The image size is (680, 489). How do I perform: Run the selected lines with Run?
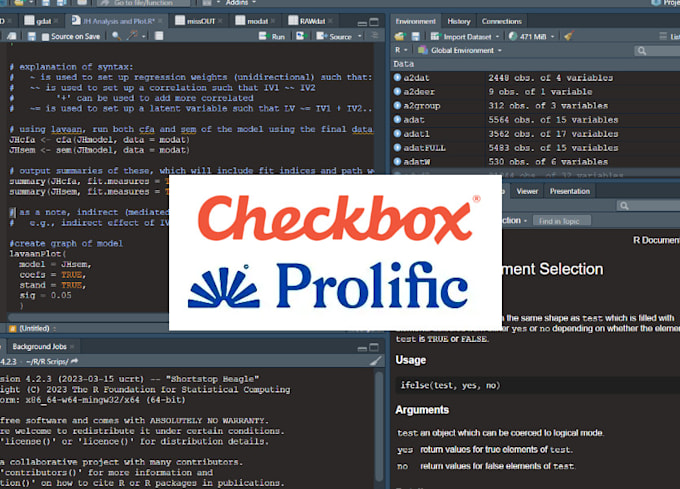point(272,36)
